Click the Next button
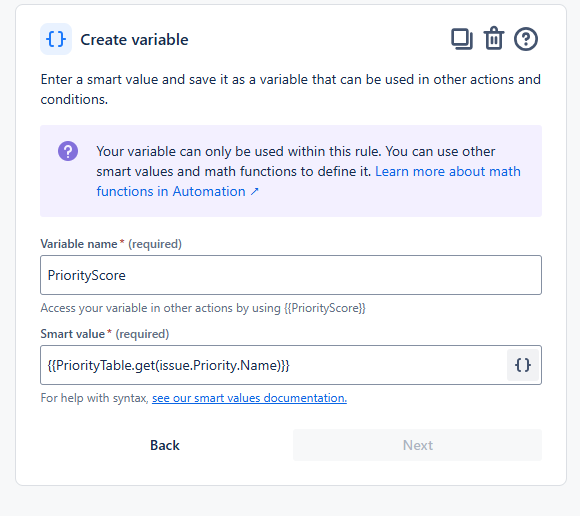The height and width of the screenshot is (516, 580). point(417,445)
